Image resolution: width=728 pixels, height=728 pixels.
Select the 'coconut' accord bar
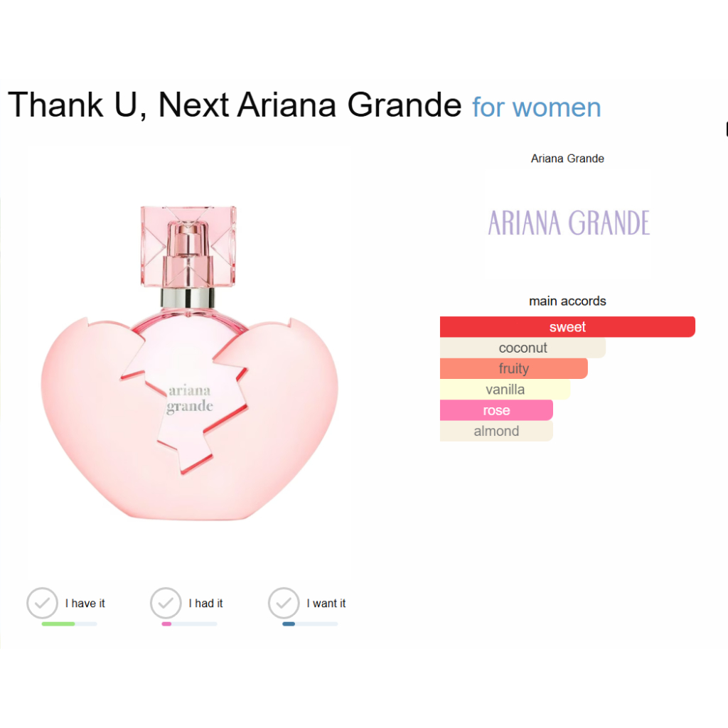(523, 348)
